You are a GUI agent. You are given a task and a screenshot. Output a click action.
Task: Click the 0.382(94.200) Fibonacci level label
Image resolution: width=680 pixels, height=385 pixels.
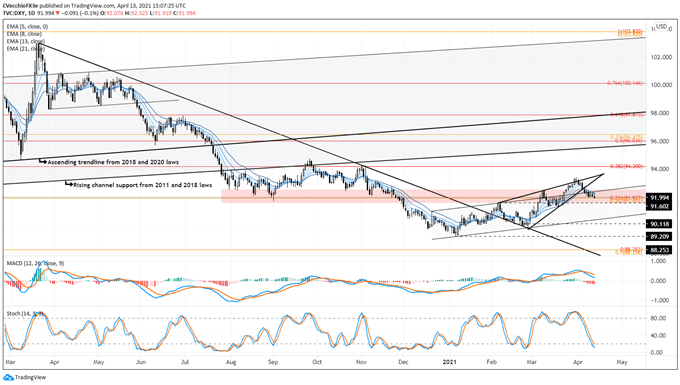click(628, 166)
